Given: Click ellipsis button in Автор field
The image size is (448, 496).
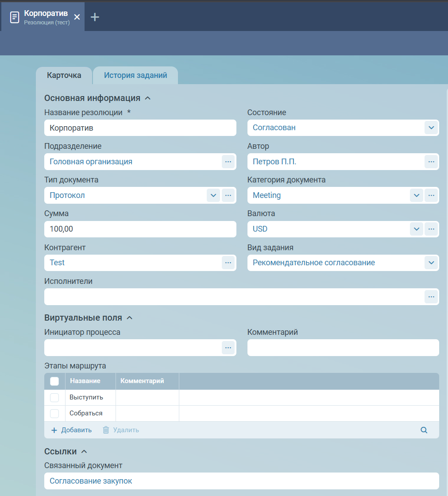Looking at the screenshot, I should coord(431,162).
